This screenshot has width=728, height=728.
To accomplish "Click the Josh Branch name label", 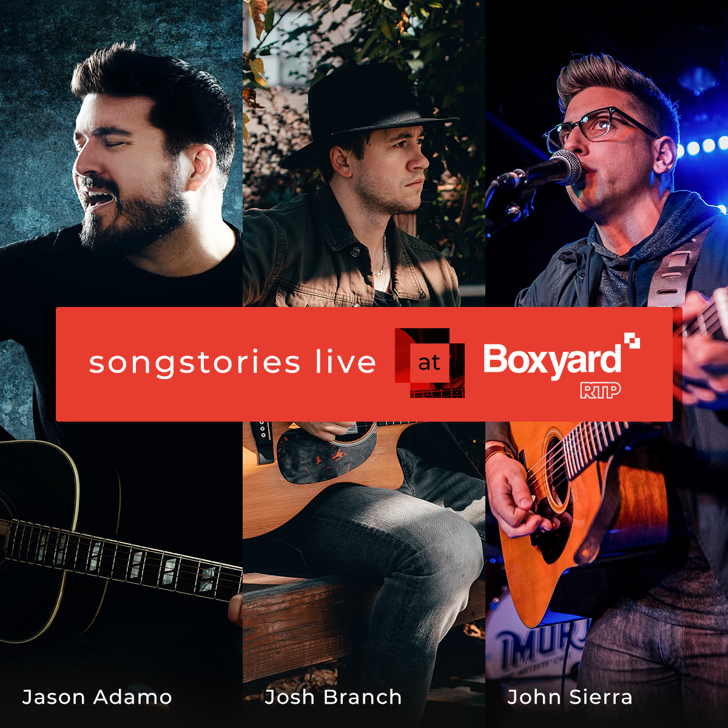I will (x=333, y=697).
